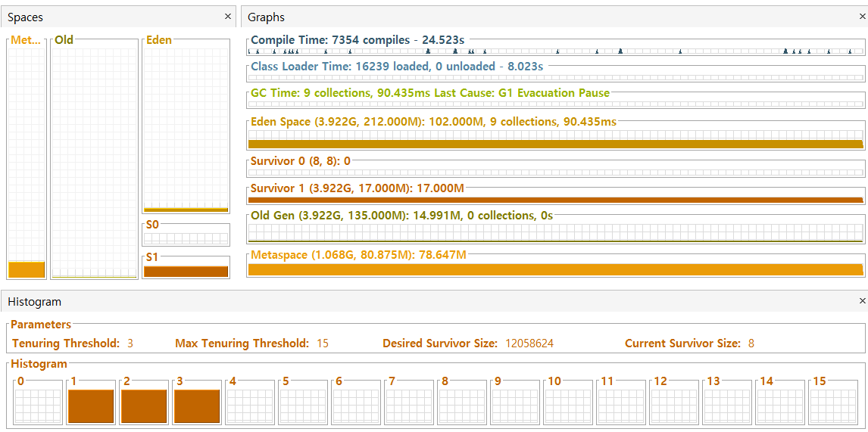This screenshot has width=868, height=432.
Task: Select the Histogram panel title
Action: (34, 302)
